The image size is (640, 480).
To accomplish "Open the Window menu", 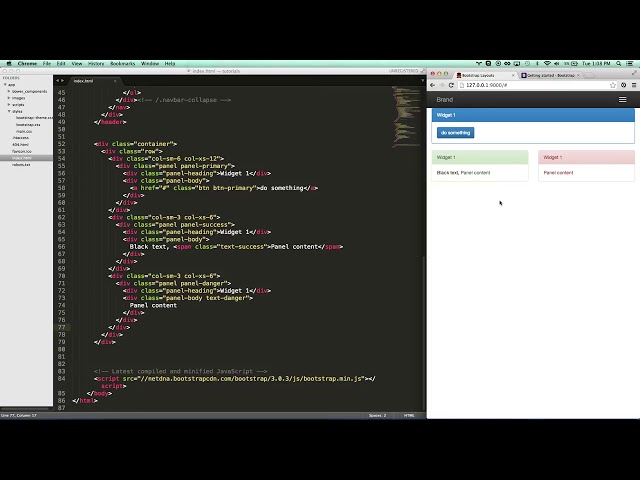I will [150, 64].
